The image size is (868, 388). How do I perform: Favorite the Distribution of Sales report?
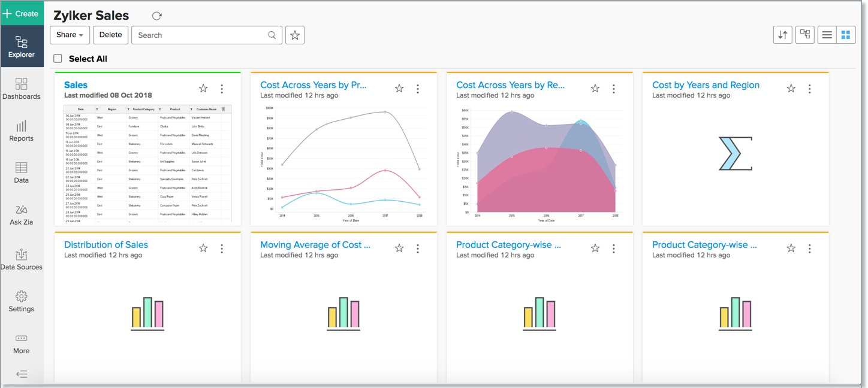203,248
